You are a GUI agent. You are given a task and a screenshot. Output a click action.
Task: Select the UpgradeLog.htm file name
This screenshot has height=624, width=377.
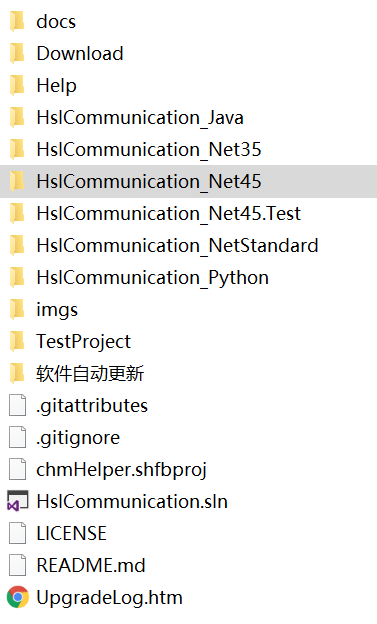pyautogui.click(x=109, y=597)
